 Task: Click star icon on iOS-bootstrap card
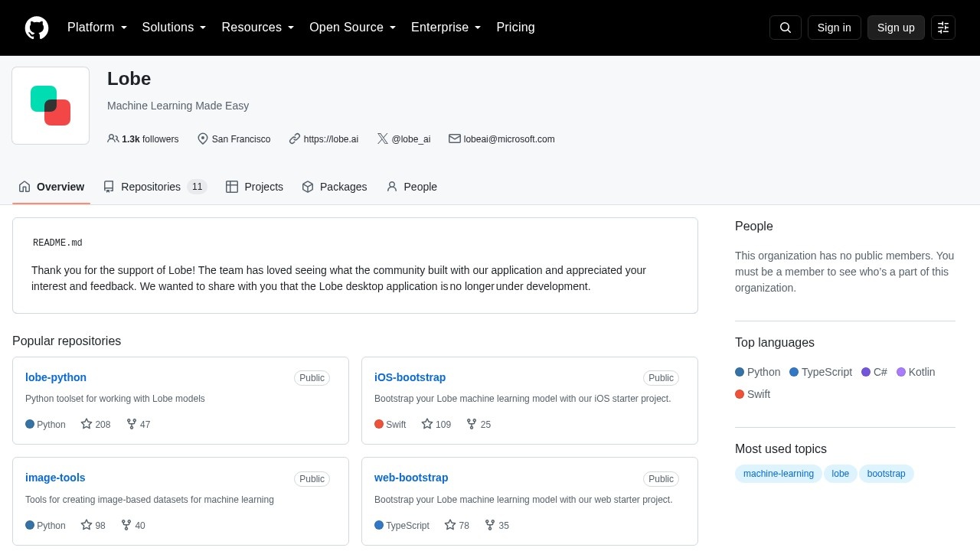pos(427,424)
